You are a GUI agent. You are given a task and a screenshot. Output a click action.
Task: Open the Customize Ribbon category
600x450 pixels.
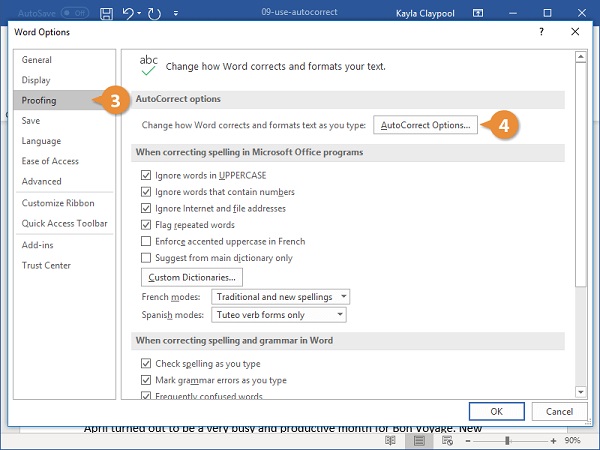point(64,203)
